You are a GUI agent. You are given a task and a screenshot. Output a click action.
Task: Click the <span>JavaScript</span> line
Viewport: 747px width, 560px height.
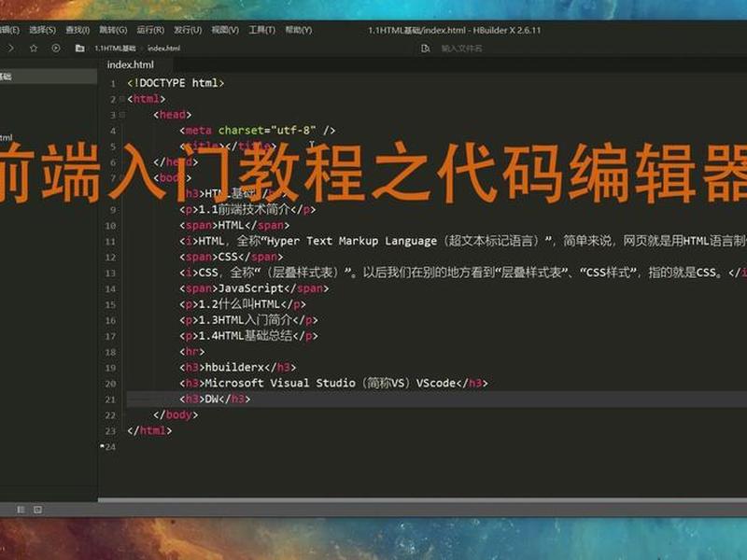(254, 288)
